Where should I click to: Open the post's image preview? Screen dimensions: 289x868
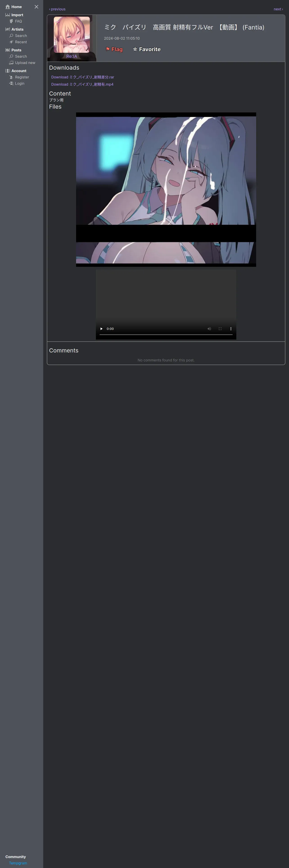(x=166, y=190)
